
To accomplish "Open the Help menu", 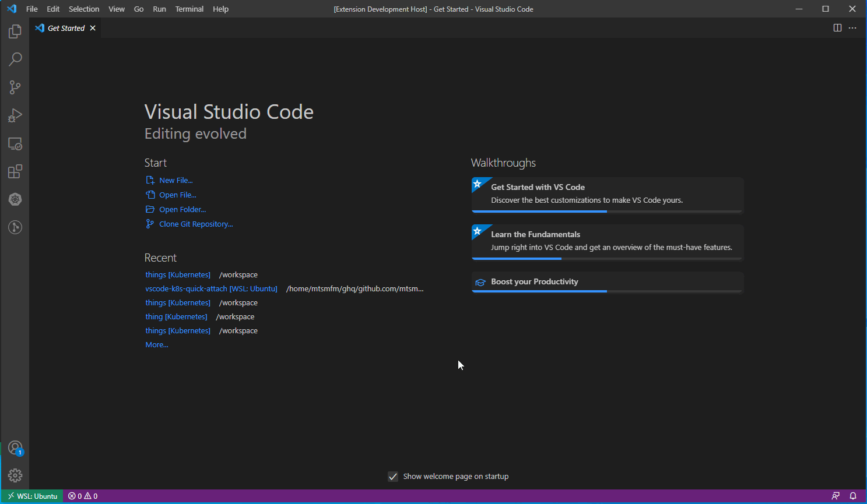I will 220,9.
